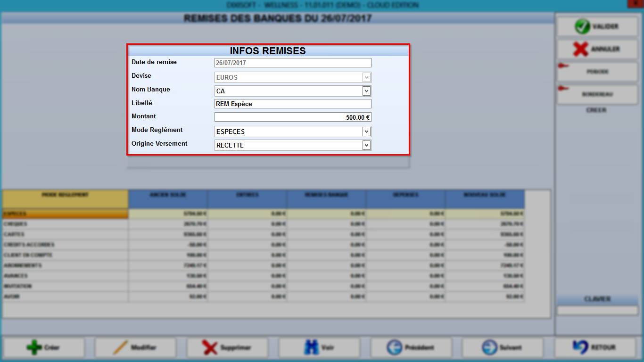The width and height of the screenshot is (644, 362).
Task: Expand the Mode Règlement dropdown arrow
Action: pyautogui.click(x=366, y=132)
